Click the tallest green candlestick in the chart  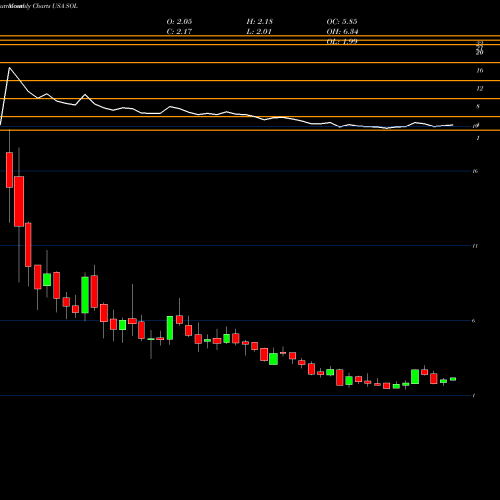click(x=85, y=295)
